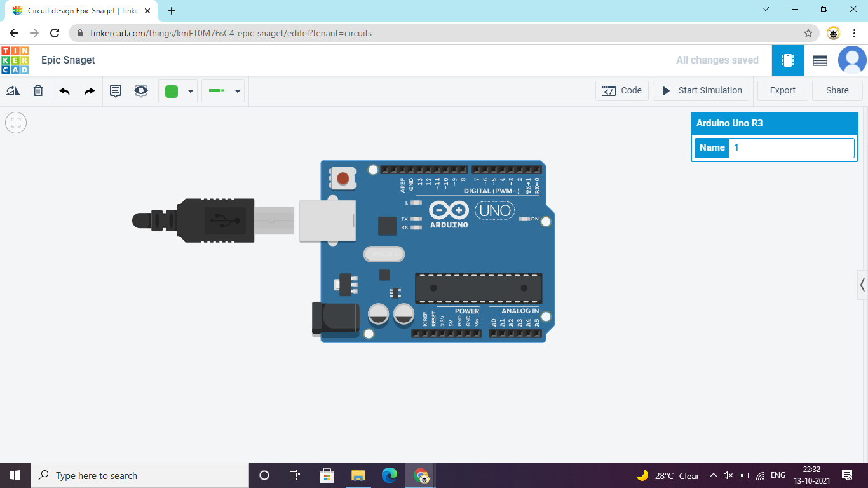The image size is (868, 488).
Task: Open Chrome menu three dots
Action: (x=854, y=33)
